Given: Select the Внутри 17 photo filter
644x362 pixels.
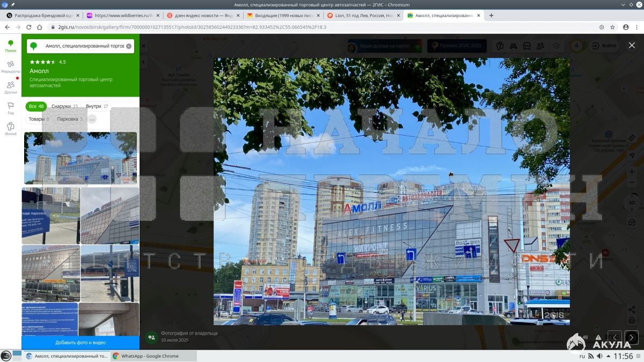Looking at the screenshot, I should (97, 106).
